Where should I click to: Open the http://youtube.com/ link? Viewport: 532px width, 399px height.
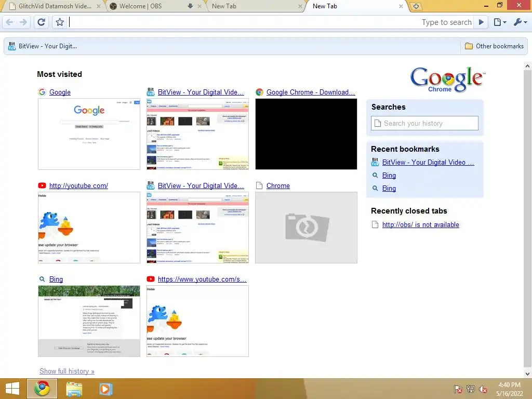coord(79,185)
